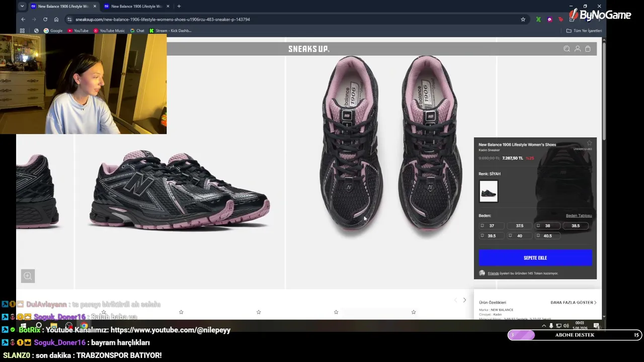Image resolution: width=644 pixels, height=362 pixels.
Task: Open the Tüm Yer İşaretleri bookmarks folder
Action: point(584,31)
